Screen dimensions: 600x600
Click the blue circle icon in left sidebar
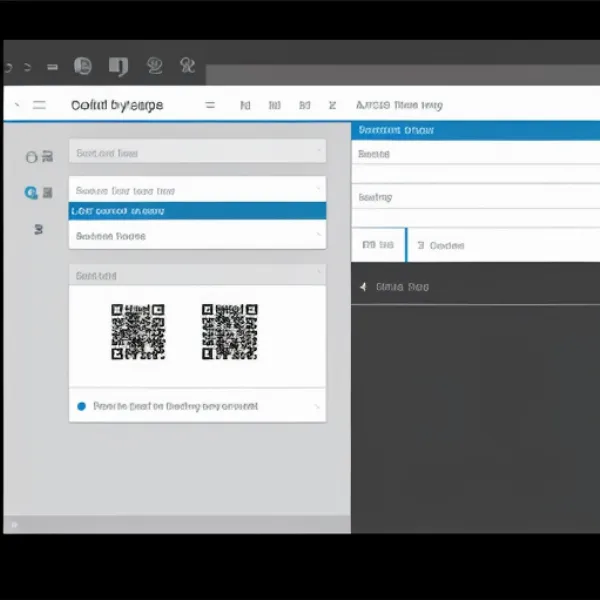pyautogui.click(x=31, y=192)
